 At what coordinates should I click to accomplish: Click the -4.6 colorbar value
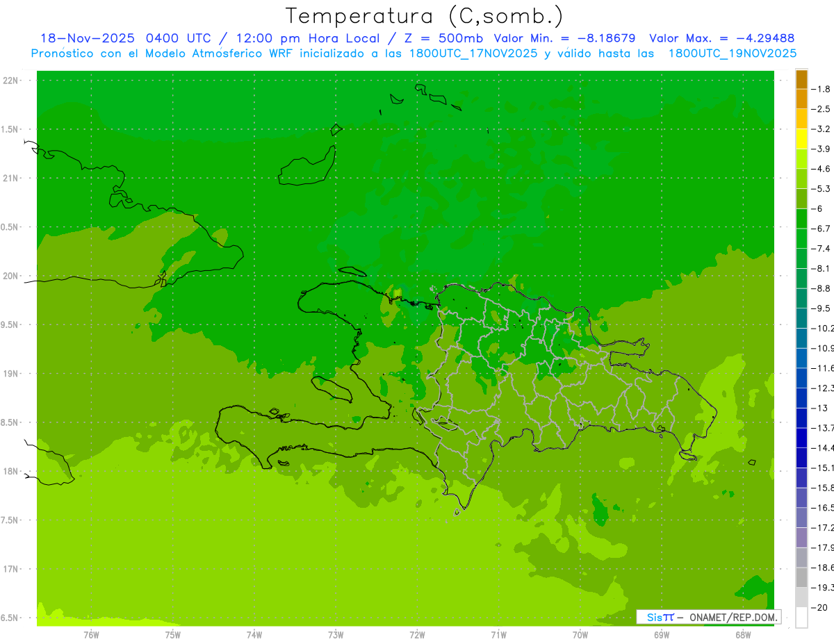tap(821, 169)
